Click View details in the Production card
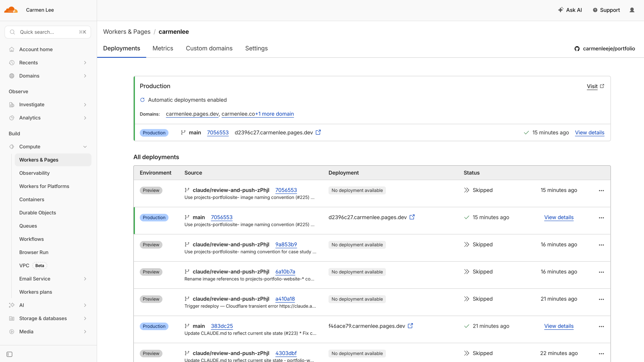 coord(590,132)
